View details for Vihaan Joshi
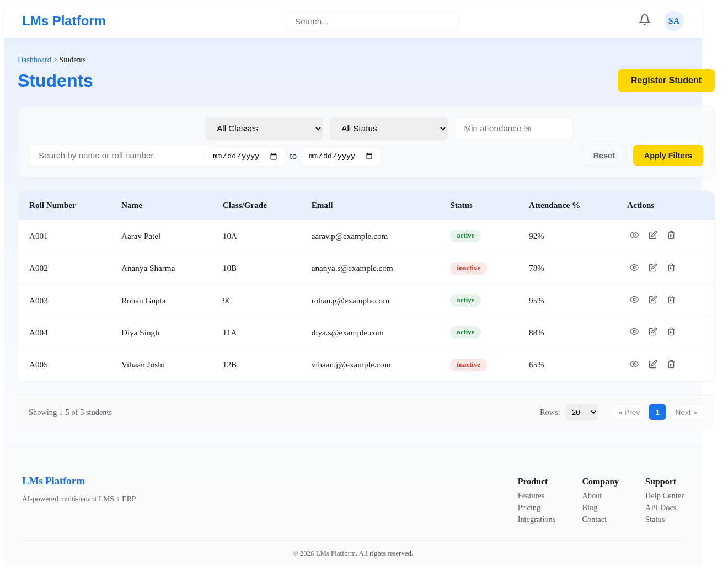Image resolution: width=728 pixels, height=571 pixels. coord(634,365)
